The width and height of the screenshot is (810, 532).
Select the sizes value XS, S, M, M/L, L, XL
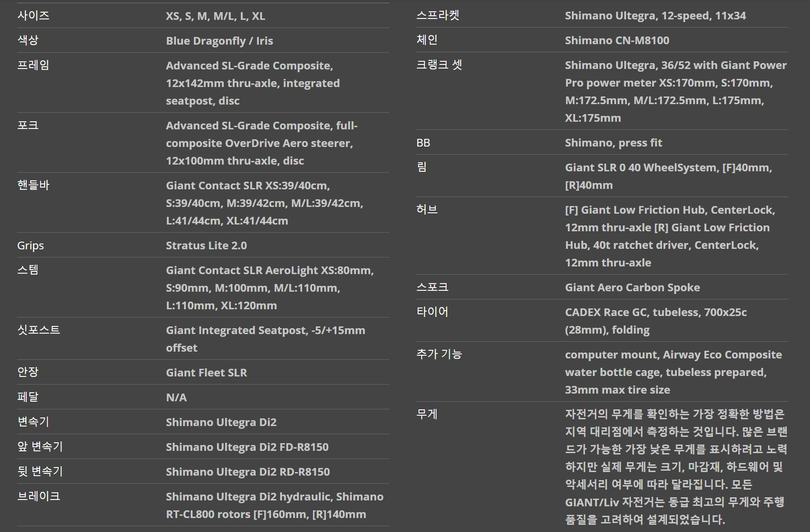point(216,16)
